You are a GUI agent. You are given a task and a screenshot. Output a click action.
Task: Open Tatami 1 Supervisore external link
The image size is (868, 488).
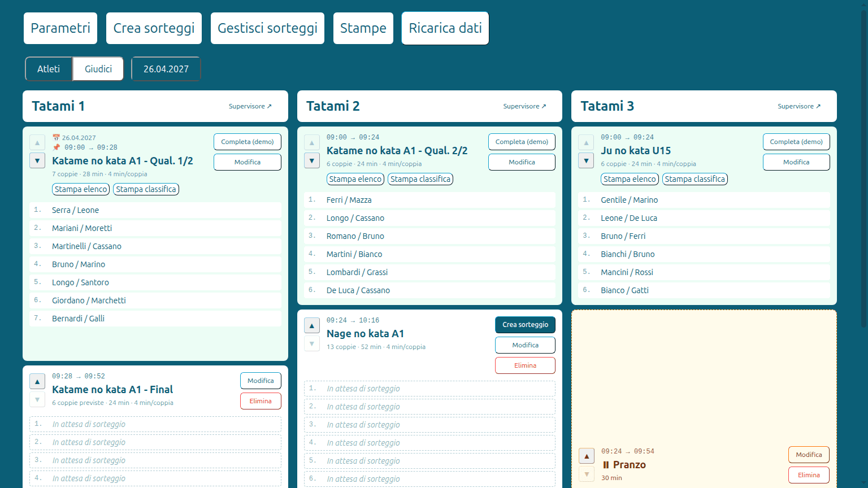click(x=250, y=106)
